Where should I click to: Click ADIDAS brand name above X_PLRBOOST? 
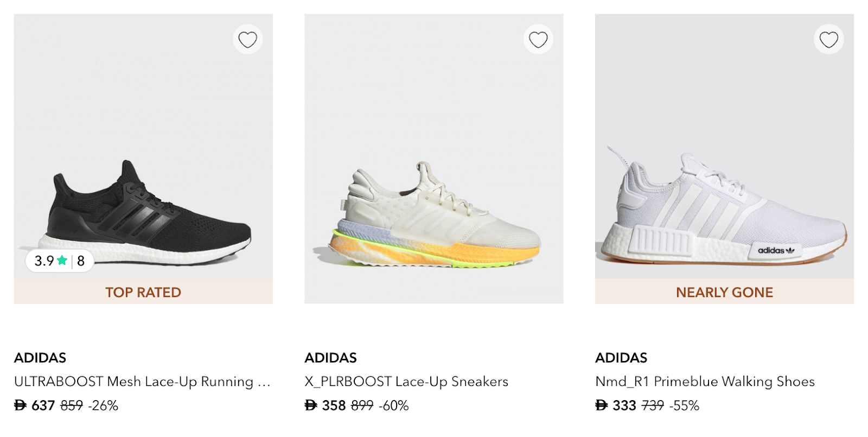(x=330, y=358)
